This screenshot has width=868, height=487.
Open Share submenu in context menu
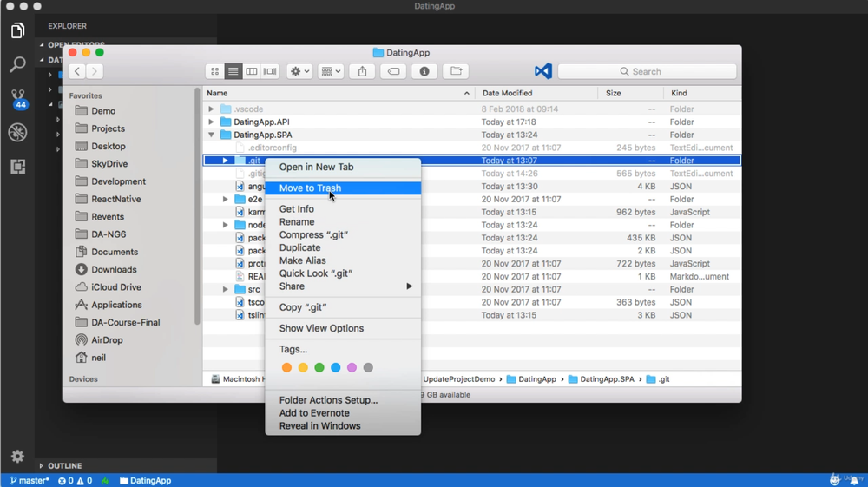coord(343,286)
